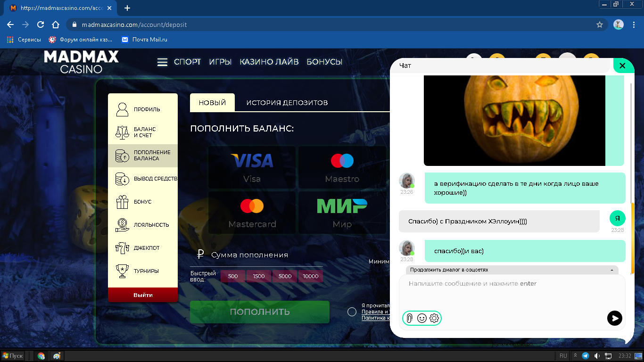Viewport: 644px width, 362px height.
Task: Choose quick amount 500
Action: (233, 276)
